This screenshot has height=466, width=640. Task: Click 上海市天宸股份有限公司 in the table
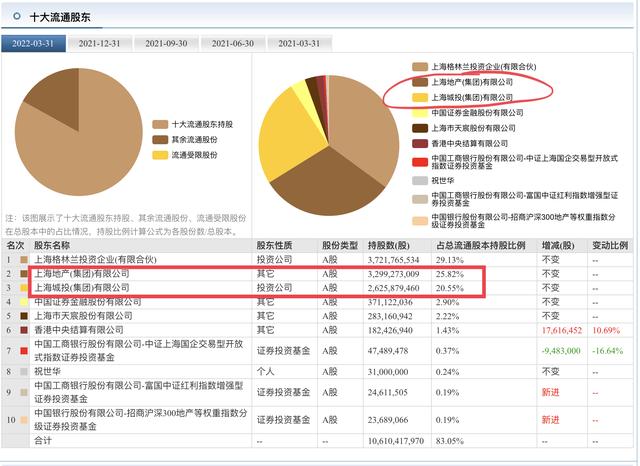(83, 316)
